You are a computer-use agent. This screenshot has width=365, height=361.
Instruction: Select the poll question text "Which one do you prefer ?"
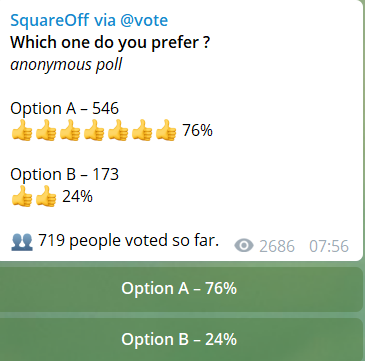(110, 43)
